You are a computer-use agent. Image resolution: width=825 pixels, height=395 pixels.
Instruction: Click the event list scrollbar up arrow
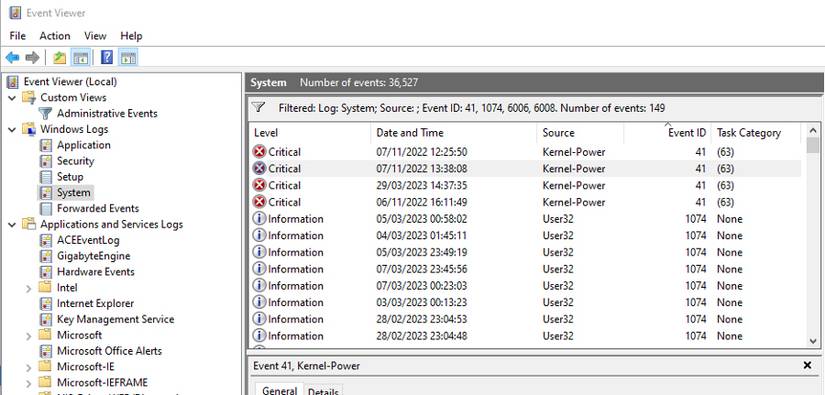pyautogui.click(x=813, y=130)
